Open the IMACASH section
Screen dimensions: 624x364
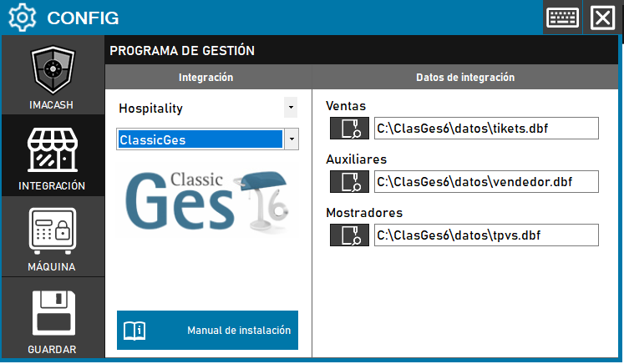[53, 75]
